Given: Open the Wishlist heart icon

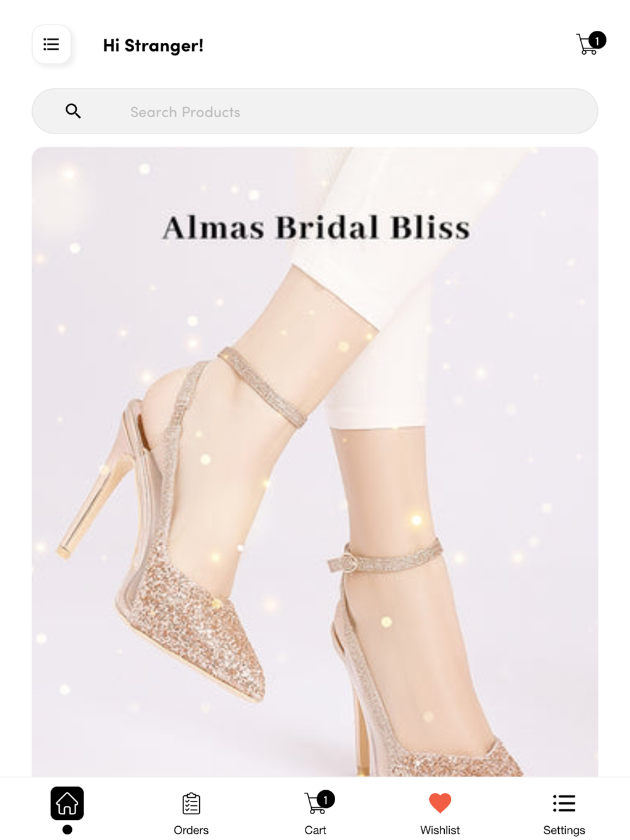Looking at the screenshot, I should click(x=440, y=803).
